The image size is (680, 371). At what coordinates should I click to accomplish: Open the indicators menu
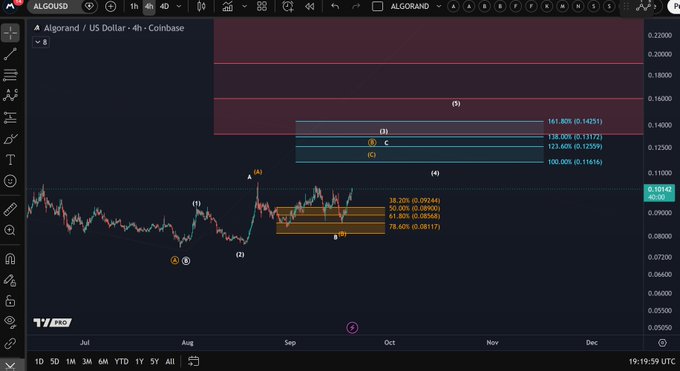click(228, 7)
